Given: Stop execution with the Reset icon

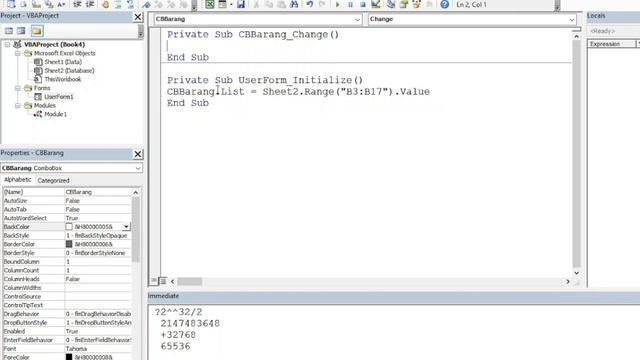Looking at the screenshot, I should pos(362,4).
